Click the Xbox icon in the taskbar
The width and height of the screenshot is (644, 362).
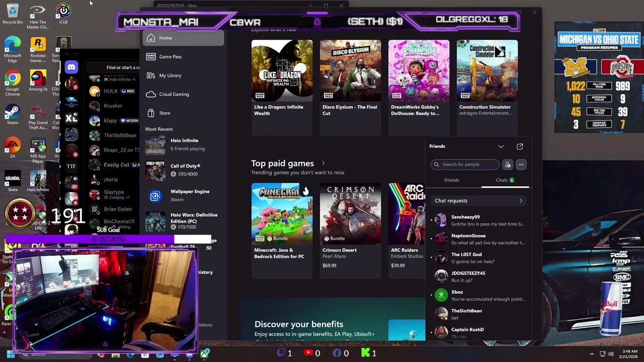204,354
